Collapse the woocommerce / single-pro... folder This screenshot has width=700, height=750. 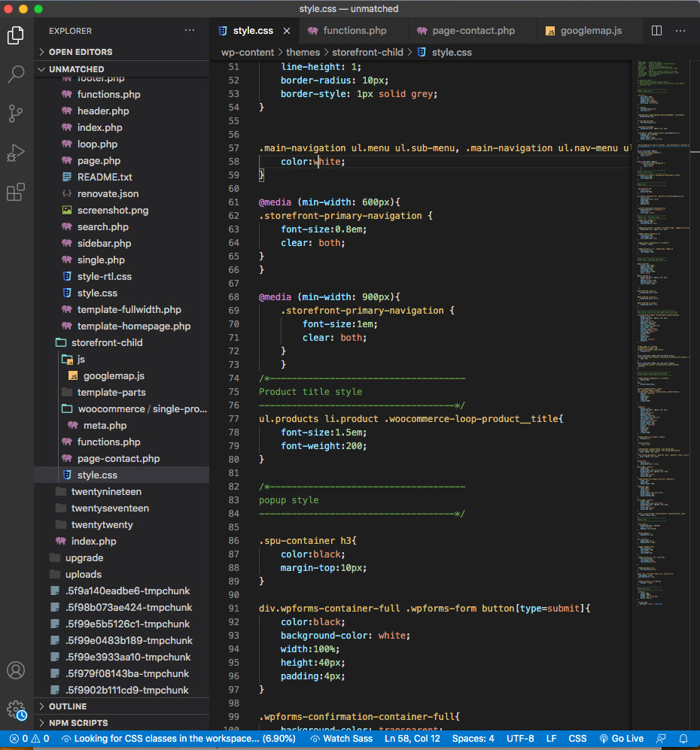pos(121,409)
